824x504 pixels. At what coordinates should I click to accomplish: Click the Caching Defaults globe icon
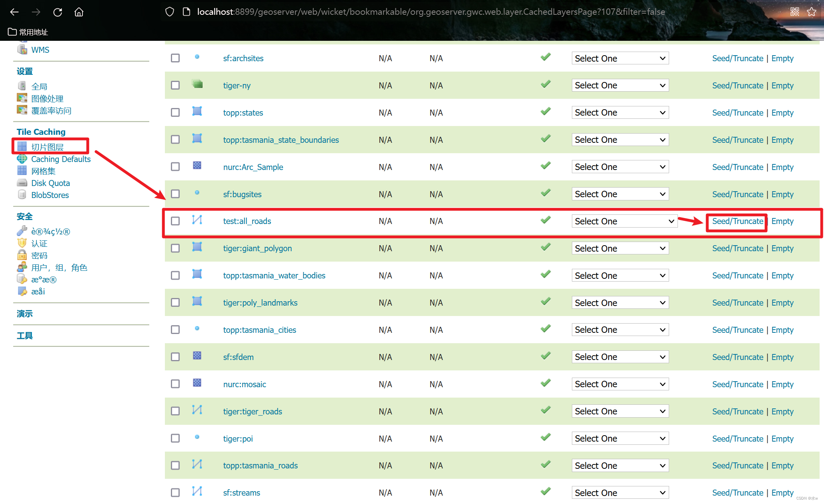click(22, 159)
